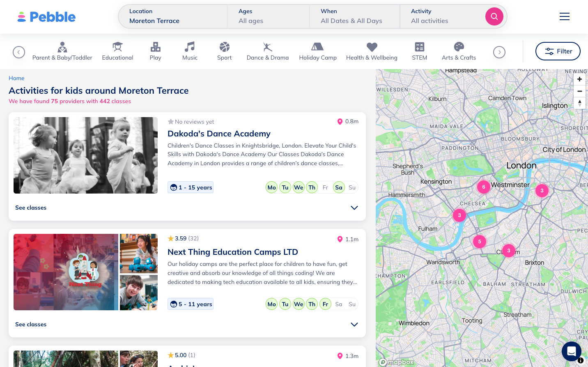Expand classes for Dakoda's Dance Academy

click(x=354, y=208)
